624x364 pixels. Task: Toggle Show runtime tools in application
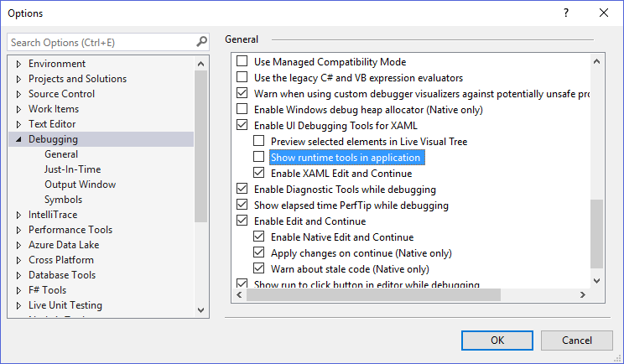pyautogui.click(x=259, y=158)
